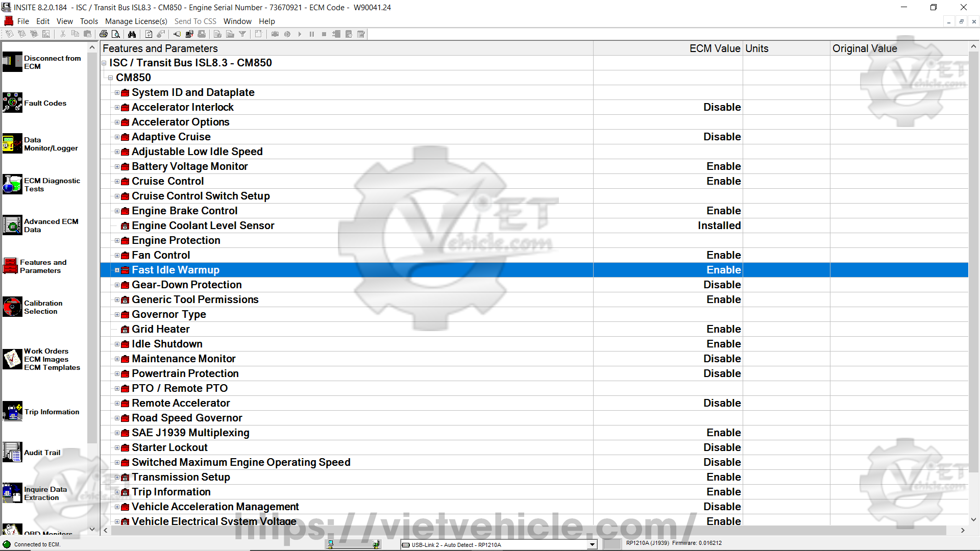Open Trip Information from sidebar
Image resolution: width=980 pixels, height=551 pixels.
[13, 411]
